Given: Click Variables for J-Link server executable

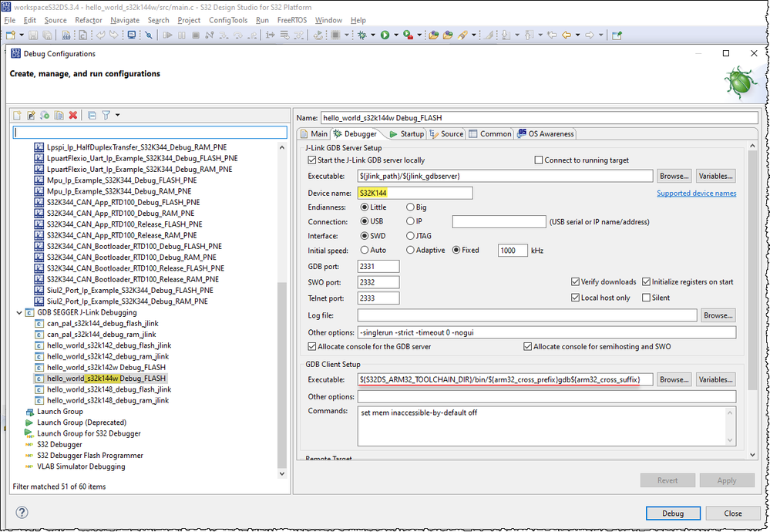Looking at the screenshot, I should point(715,176).
